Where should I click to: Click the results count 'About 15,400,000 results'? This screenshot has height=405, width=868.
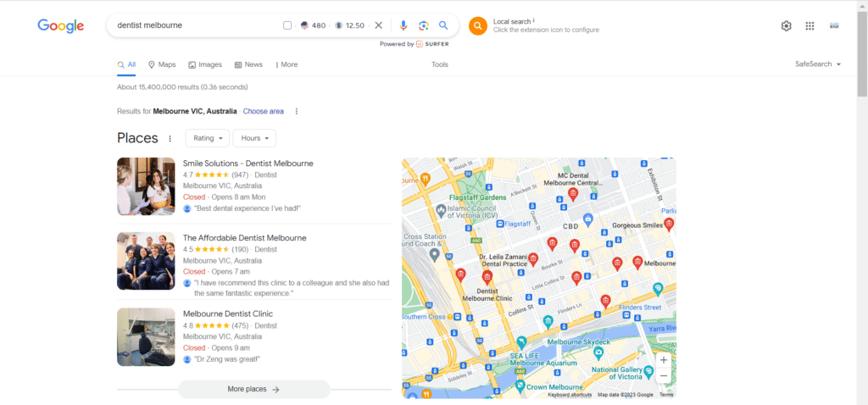[159, 87]
